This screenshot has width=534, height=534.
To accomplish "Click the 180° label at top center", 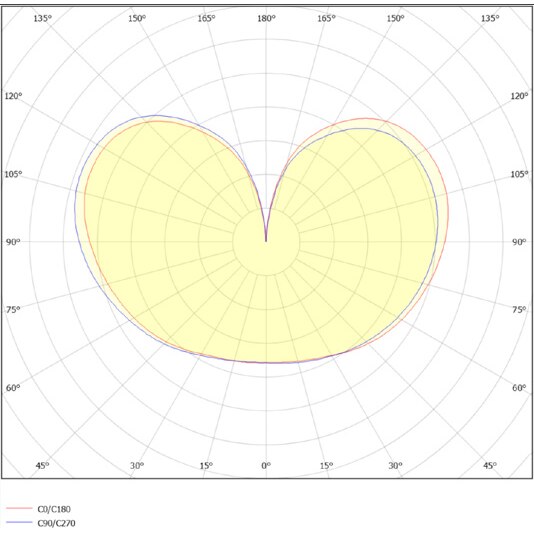I will [x=266, y=18].
